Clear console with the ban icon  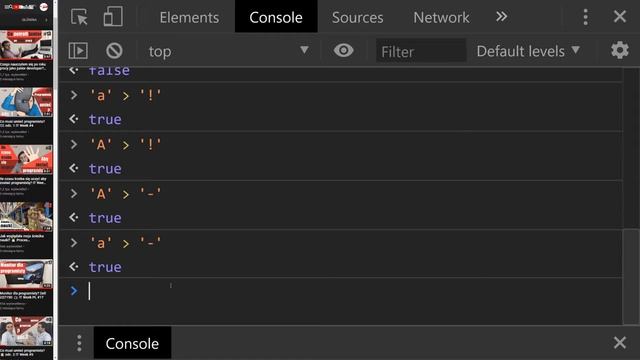(x=114, y=51)
